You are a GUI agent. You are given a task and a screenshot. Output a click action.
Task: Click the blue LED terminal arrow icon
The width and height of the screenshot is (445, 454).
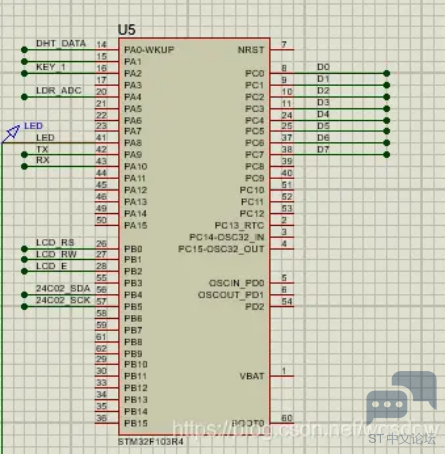point(12,133)
